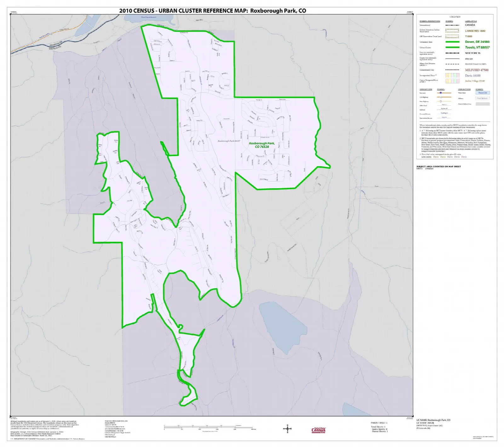Click the 'CANADA' label style sample

coord(470,25)
